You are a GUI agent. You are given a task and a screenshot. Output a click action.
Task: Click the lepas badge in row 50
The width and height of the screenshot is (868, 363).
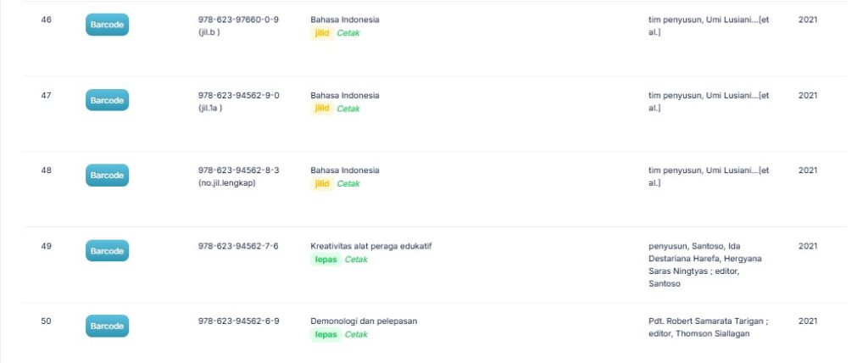[x=325, y=334]
